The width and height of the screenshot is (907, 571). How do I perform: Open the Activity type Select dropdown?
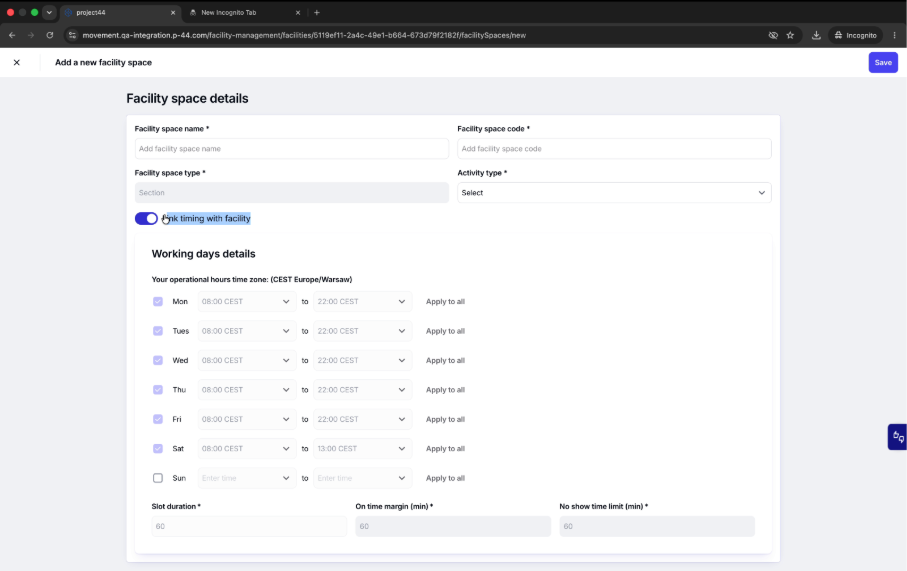click(614, 193)
